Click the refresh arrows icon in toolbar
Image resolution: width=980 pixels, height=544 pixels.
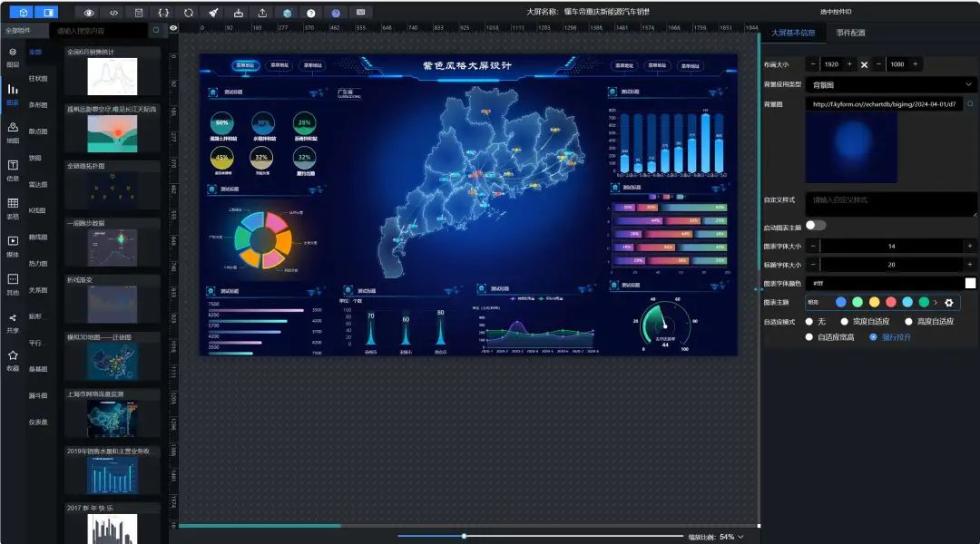188,13
